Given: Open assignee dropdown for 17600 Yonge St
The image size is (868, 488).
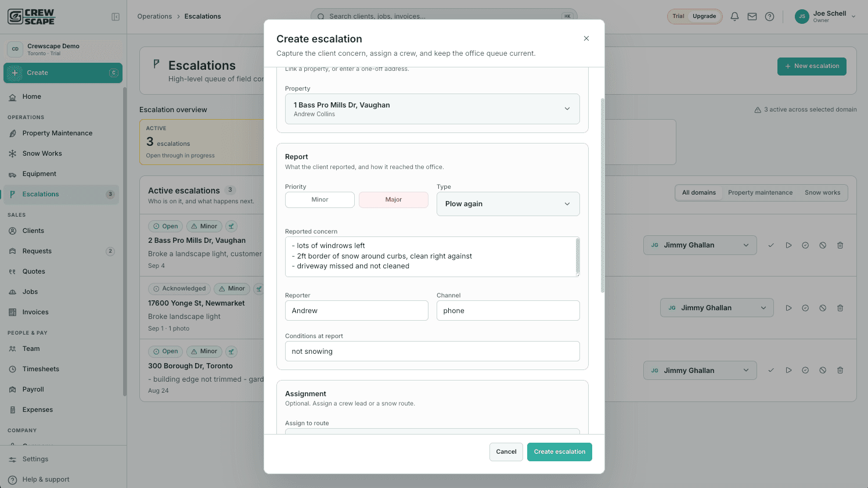Looking at the screenshot, I should click(717, 308).
